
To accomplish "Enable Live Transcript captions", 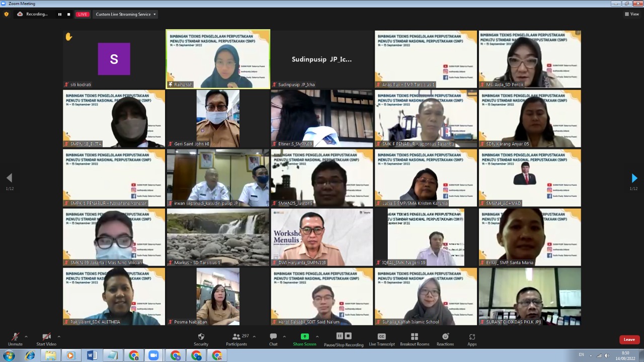I will point(381,339).
